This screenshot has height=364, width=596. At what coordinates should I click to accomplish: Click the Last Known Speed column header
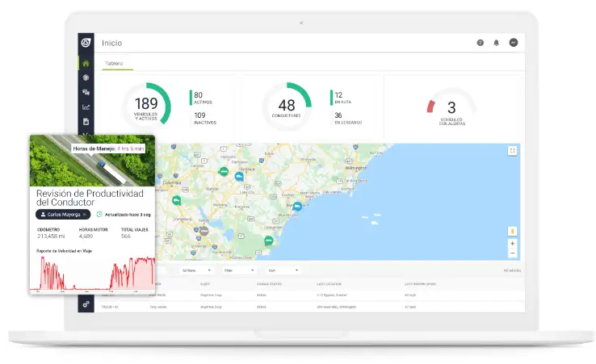[421, 284]
